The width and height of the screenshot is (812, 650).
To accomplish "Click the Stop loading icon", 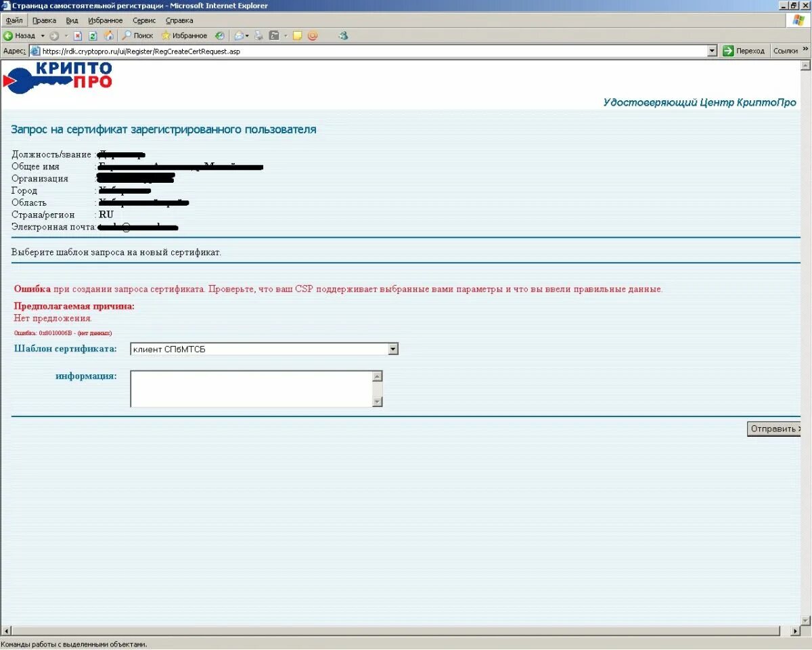I will pyautogui.click(x=78, y=35).
